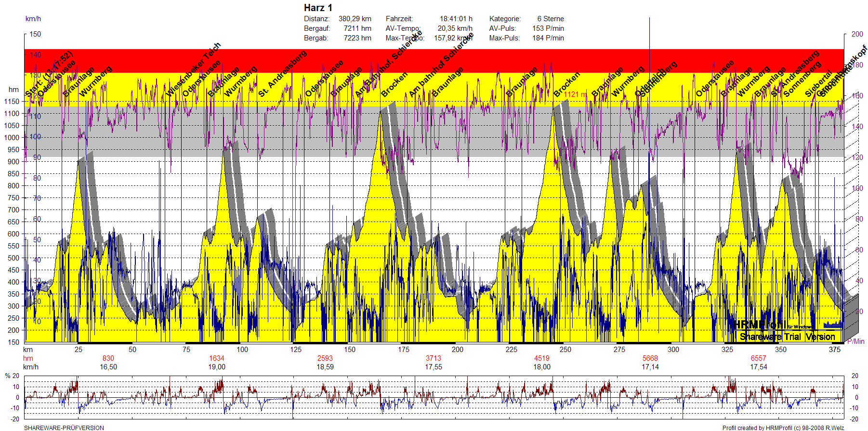Screen dimensions: 868x431
Task: Select the Fahrzeit value 18:41:01 h
Action: [x=456, y=19]
